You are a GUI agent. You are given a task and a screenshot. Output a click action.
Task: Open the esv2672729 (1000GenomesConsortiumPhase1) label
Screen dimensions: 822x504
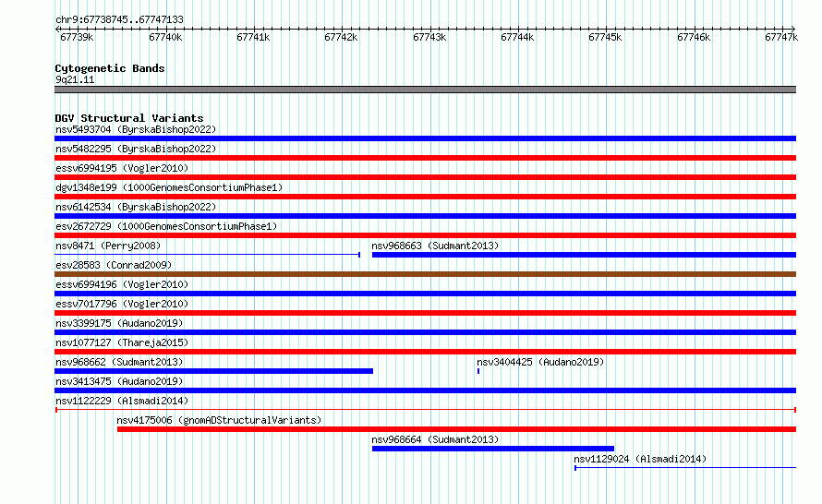coord(166,226)
